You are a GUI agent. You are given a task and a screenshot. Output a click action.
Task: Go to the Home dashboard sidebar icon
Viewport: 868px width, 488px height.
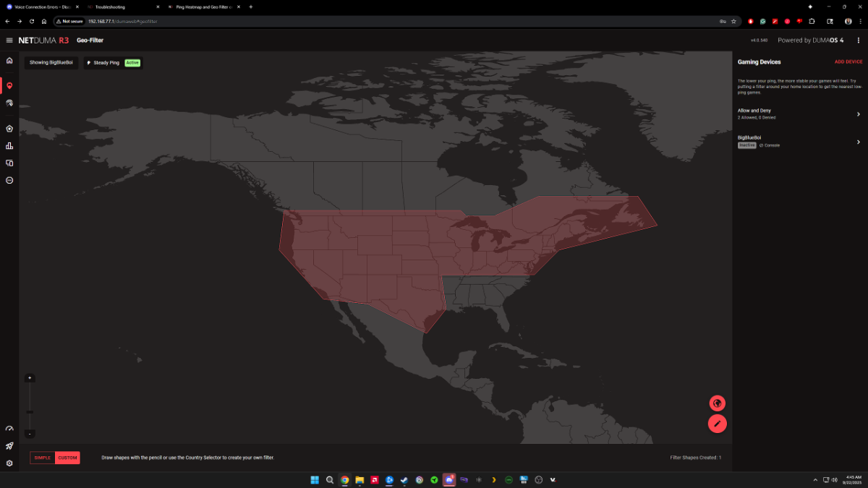click(9, 61)
